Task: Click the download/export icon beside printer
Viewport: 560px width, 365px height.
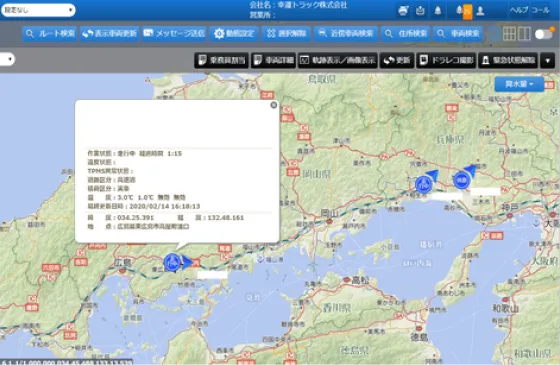Action: coord(420,10)
